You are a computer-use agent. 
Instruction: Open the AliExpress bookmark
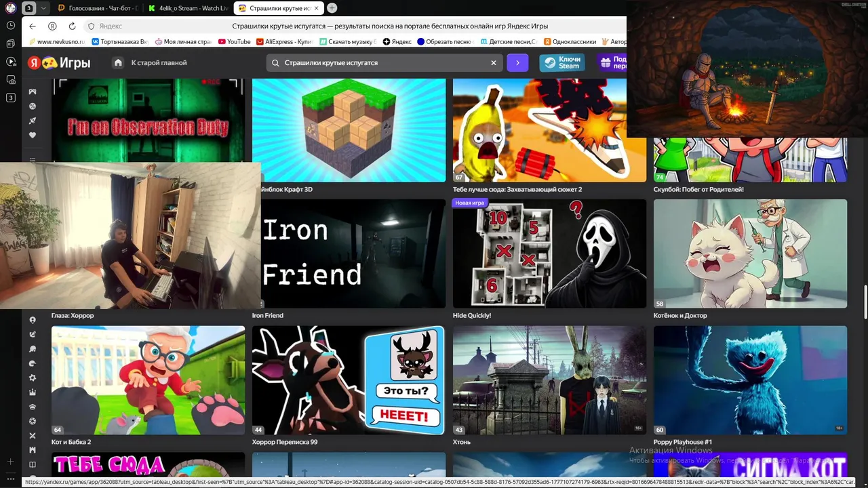(x=283, y=41)
